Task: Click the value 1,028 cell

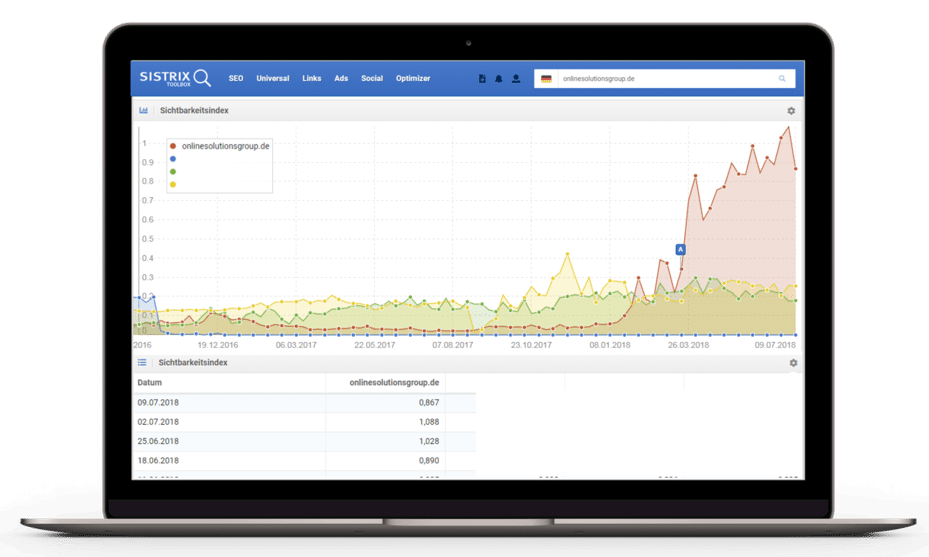Action: [429, 441]
